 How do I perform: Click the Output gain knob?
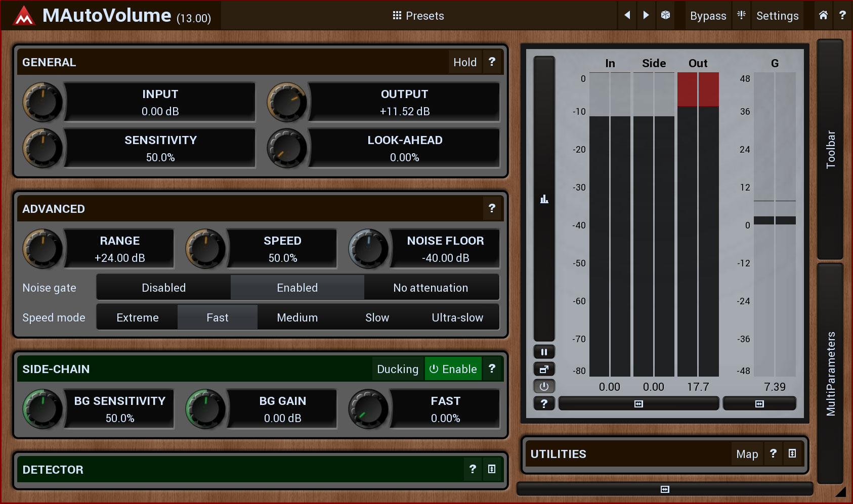[x=287, y=102]
